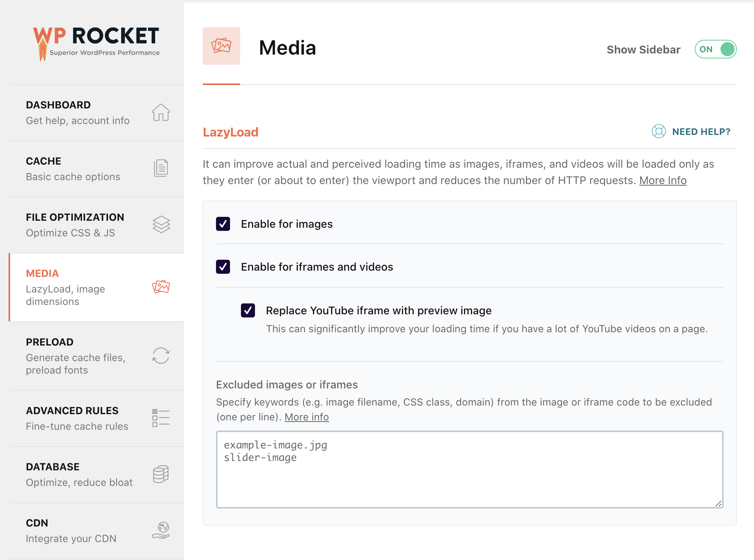Click the File Optimization layers icon
The image size is (754, 560).
[161, 225]
